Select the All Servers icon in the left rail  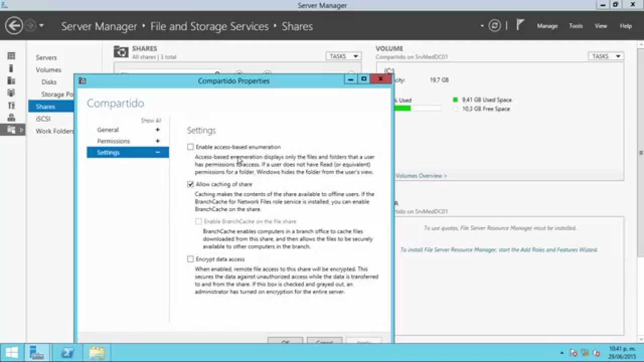coord(11,80)
